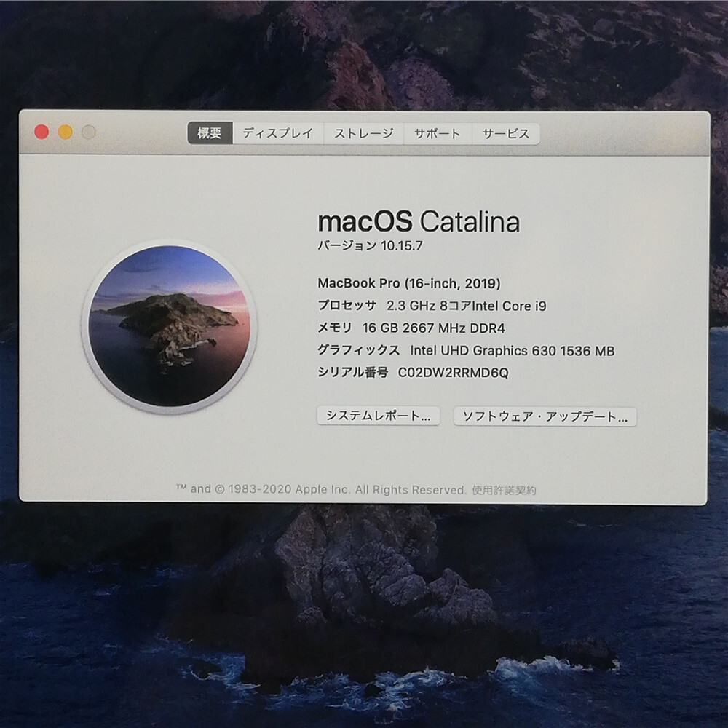Click version text バージョン 10.15.7
This screenshot has height=728, width=728.
click(370, 245)
